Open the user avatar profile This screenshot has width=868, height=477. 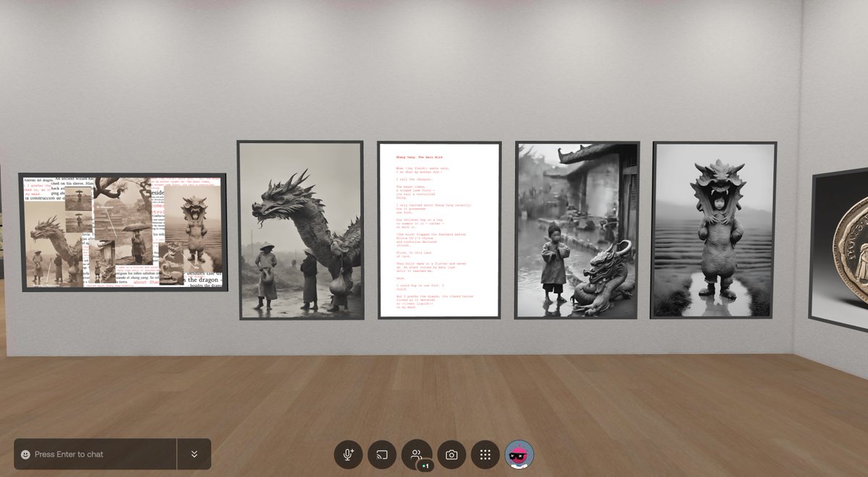tap(519, 455)
